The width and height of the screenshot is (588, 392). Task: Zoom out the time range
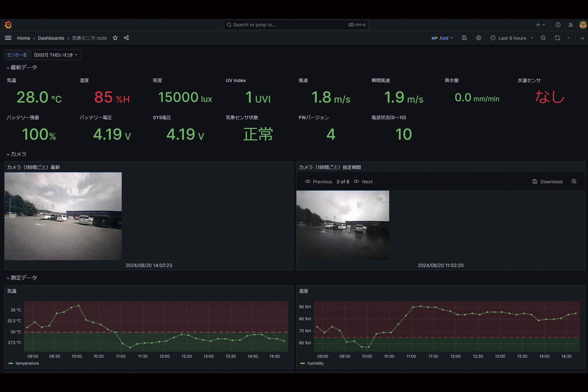tap(543, 38)
